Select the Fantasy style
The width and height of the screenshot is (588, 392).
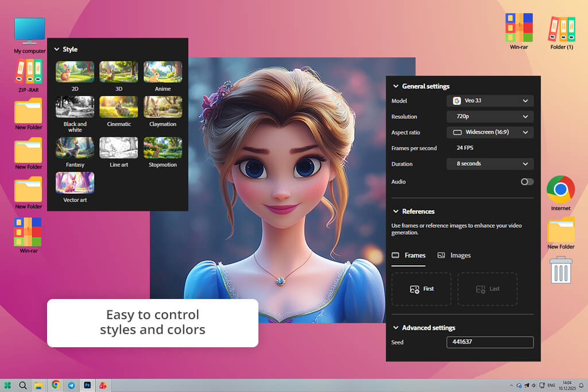tap(75, 148)
